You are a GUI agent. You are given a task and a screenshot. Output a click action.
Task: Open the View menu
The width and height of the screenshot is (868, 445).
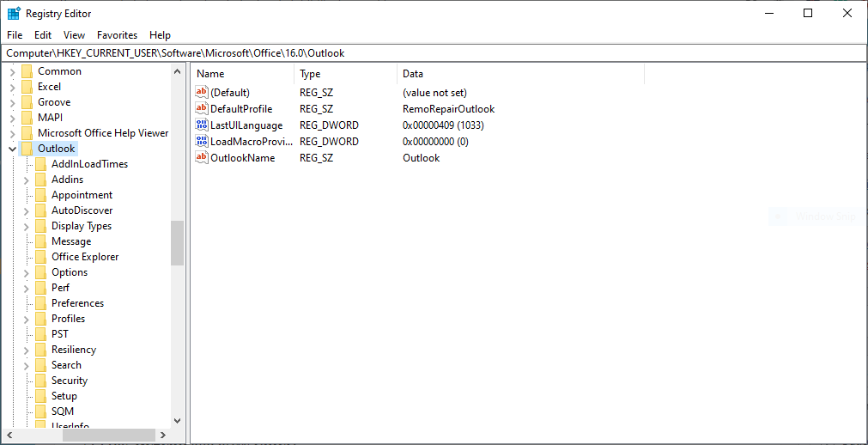74,35
